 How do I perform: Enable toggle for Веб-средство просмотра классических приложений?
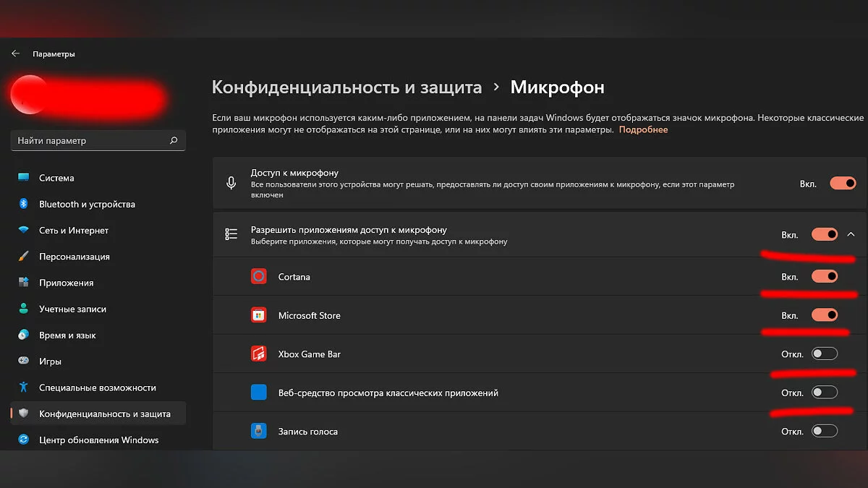pyautogui.click(x=825, y=393)
